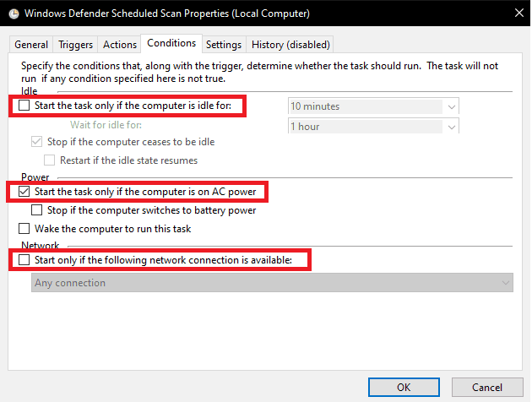This screenshot has width=532, height=402.
Task: Click the OK button
Action: (x=404, y=387)
